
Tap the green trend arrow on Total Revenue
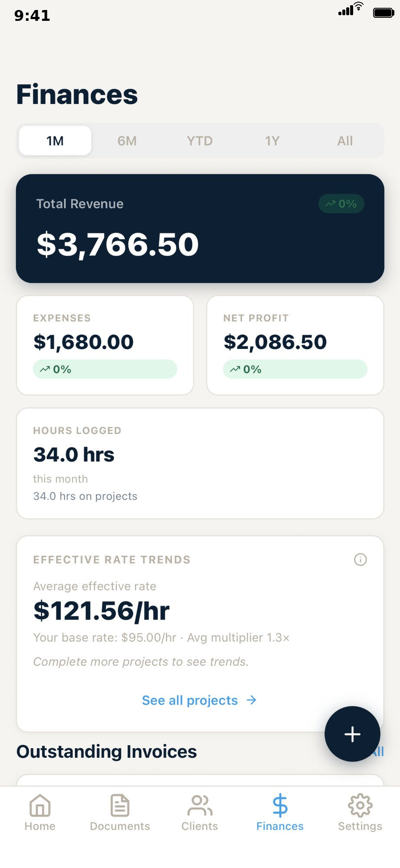pyautogui.click(x=341, y=204)
